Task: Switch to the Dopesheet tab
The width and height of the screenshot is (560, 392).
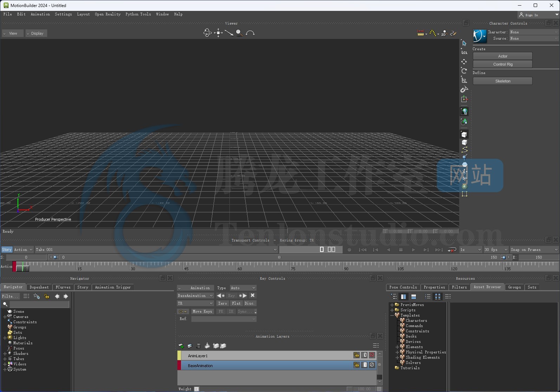Action: coord(39,287)
